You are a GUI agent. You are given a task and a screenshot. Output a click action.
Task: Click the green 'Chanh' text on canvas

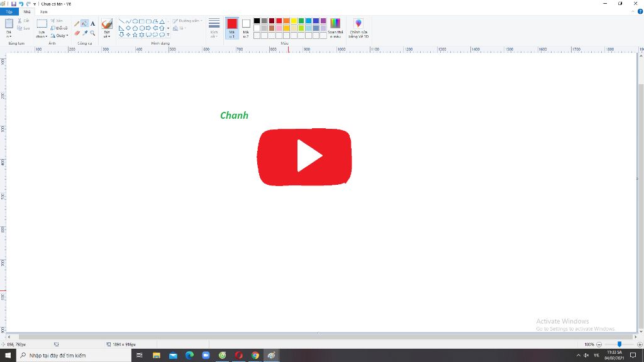[234, 116]
